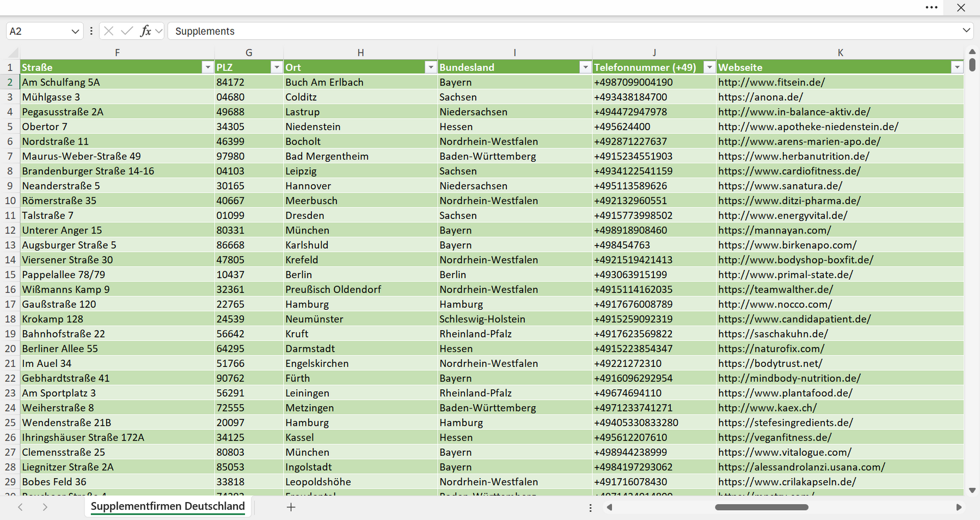Screen dimensions: 980x520
Task: Open Insert Function fx icon
Action: pos(145,31)
